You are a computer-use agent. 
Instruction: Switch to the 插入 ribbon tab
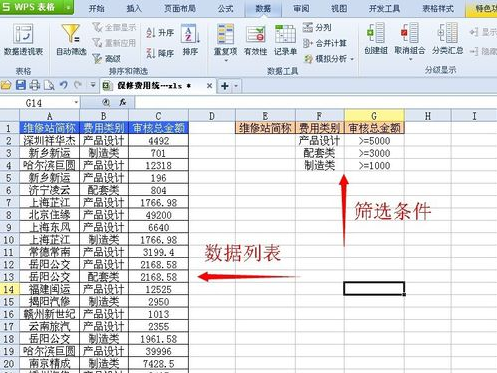click(134, 9)
